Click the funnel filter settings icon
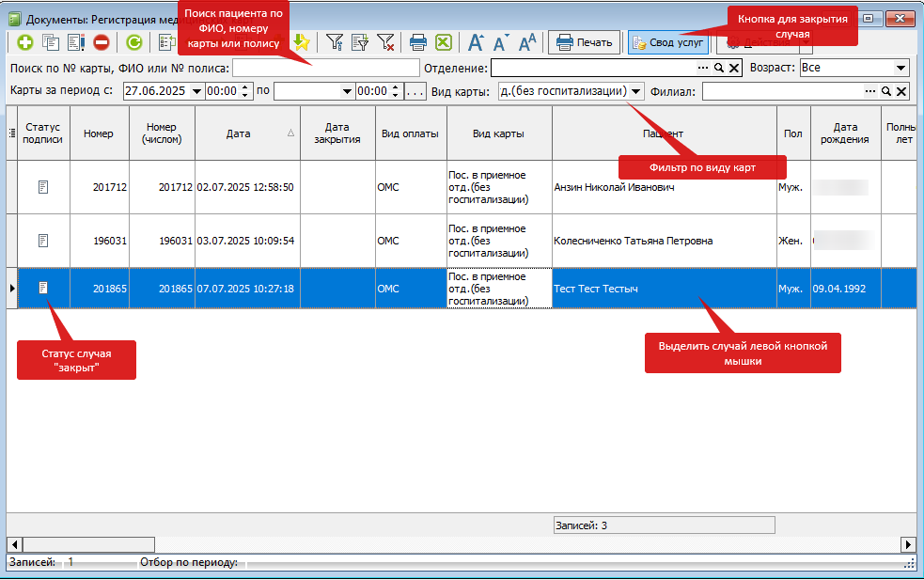This screenshot has width=924, height=580. click(335, 42)
